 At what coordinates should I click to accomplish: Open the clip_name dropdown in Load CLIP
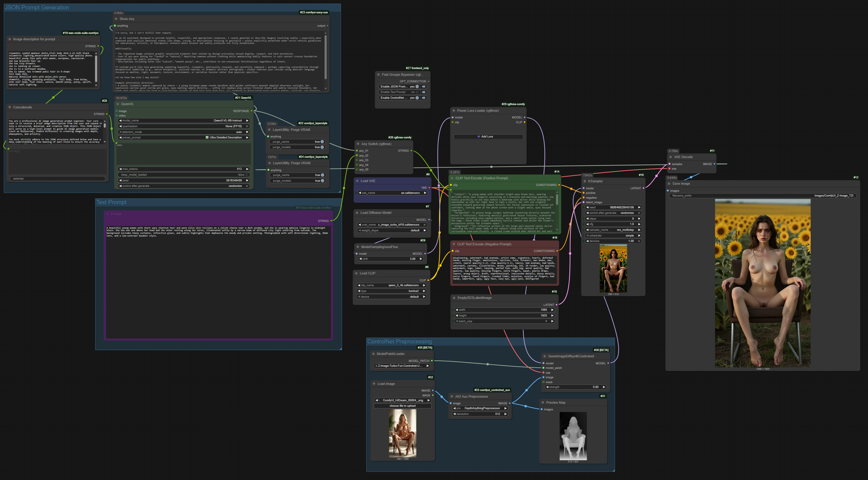coord(392,285)
